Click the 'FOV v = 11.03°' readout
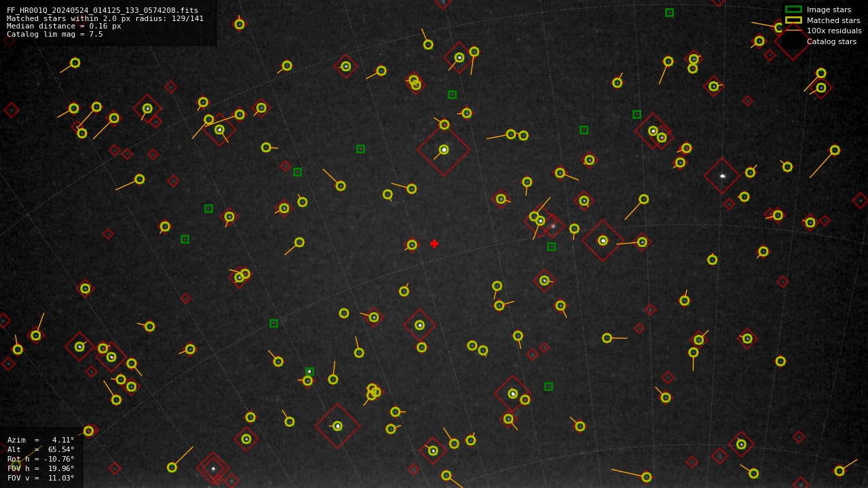This screenshot has height=488, width=868. coord(41,478)
